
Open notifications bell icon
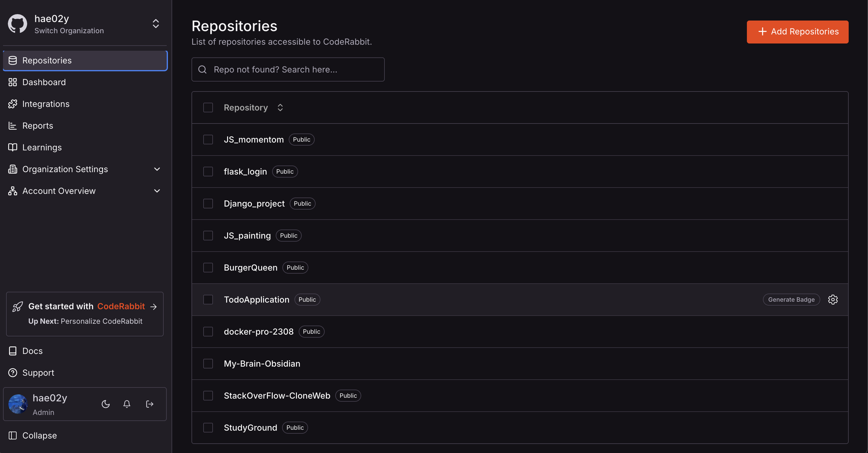(x=127, y=404)
